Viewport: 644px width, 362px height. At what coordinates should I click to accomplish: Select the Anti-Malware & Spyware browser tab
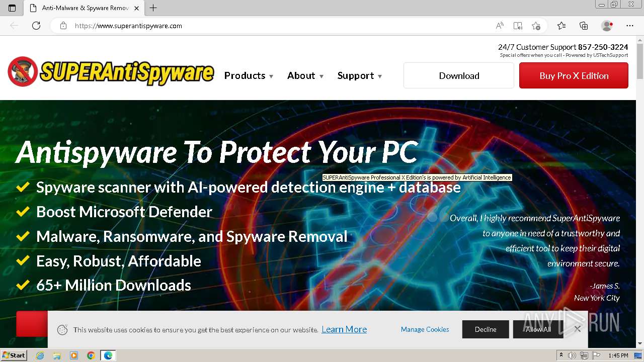pyautogui.click(x=84, y=8)
